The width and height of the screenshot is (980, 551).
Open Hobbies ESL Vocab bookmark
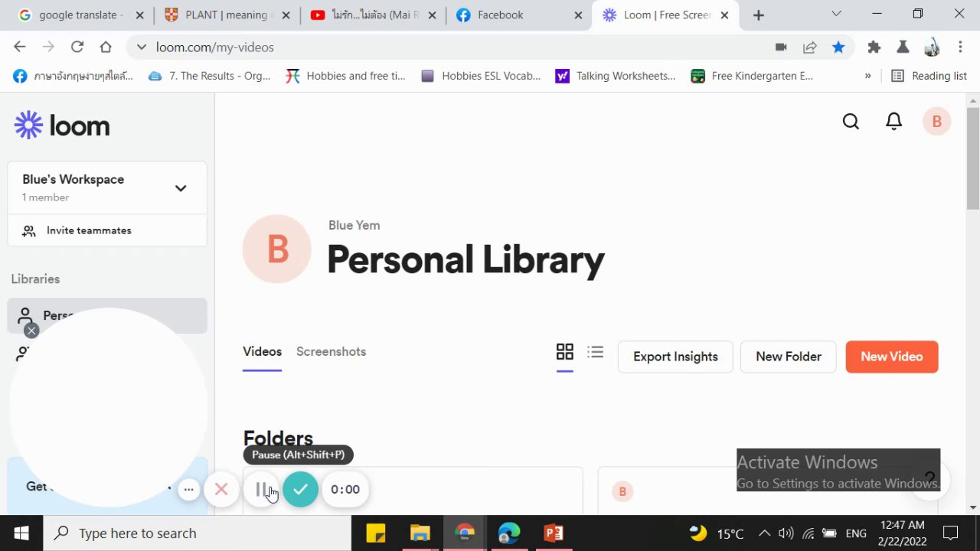(481, 76)
